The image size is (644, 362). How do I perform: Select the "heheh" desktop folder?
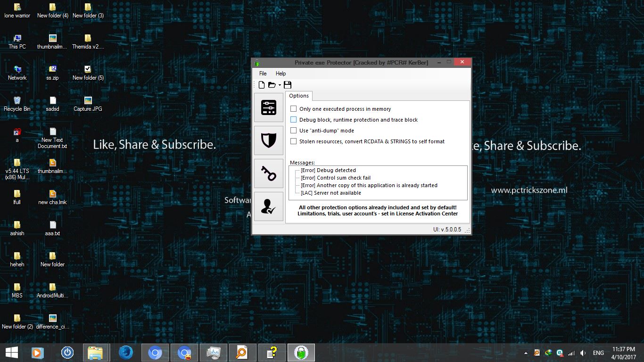(17, 260)
